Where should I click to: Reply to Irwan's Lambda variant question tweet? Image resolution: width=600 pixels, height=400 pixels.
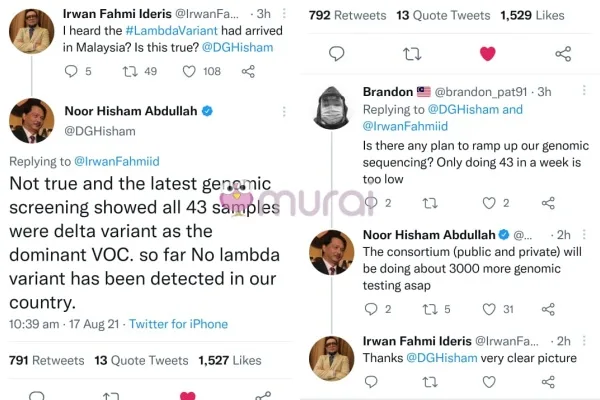click(71, 71)
